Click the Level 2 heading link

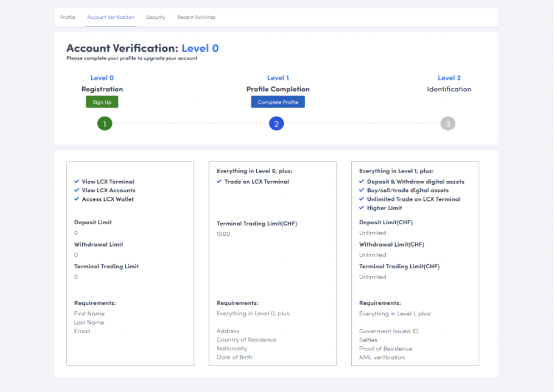coord(449,78)
